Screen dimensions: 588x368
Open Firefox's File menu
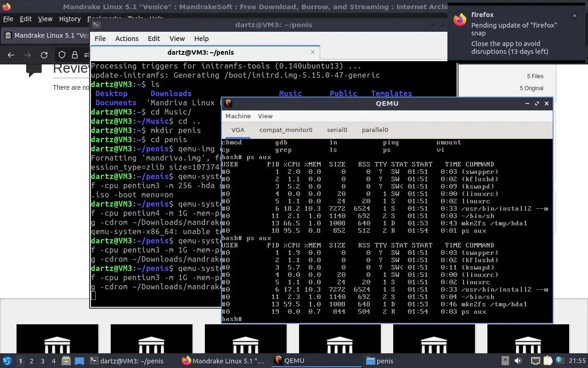pos(8,19)
